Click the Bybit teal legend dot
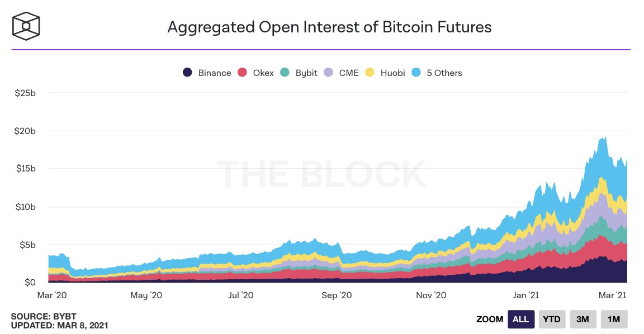The width and height of the screenshot is (644, 334). tap(285, 73)
